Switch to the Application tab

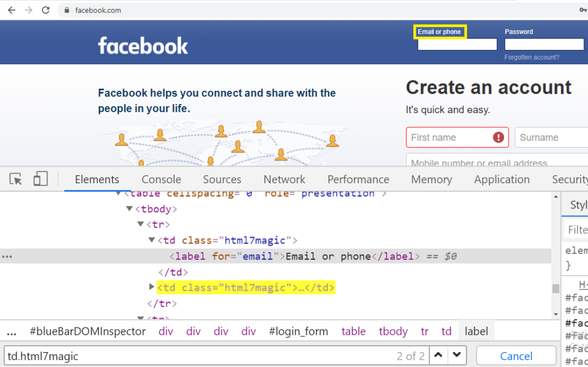502,179
